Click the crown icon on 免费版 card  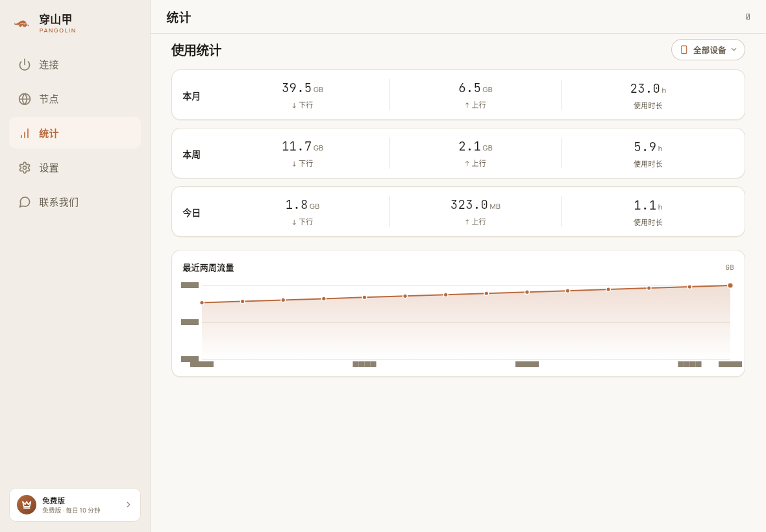pyautogui.click(x=27, y=505)
